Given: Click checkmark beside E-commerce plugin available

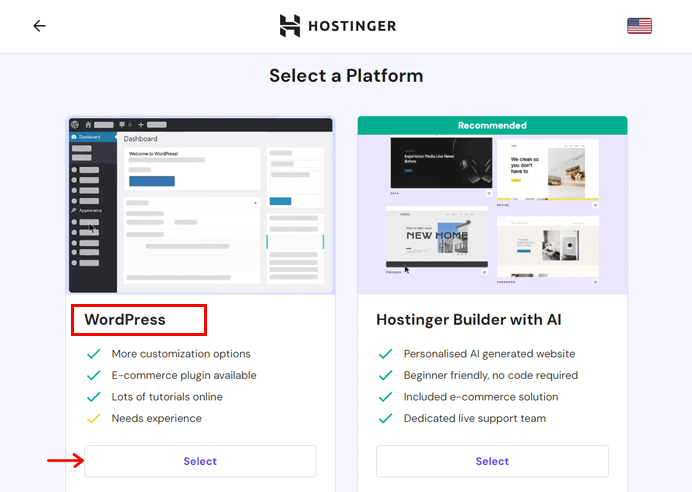Looking at the screenshot, I should (94, 375).
